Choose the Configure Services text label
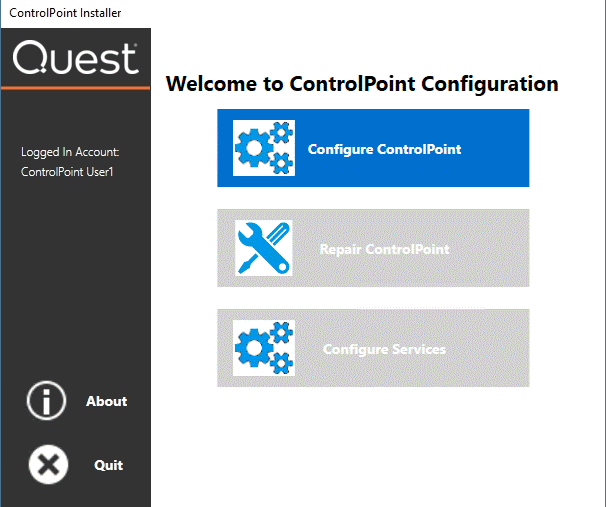The width and height of the screenshot is (606, 507). (x=384, y=349)
